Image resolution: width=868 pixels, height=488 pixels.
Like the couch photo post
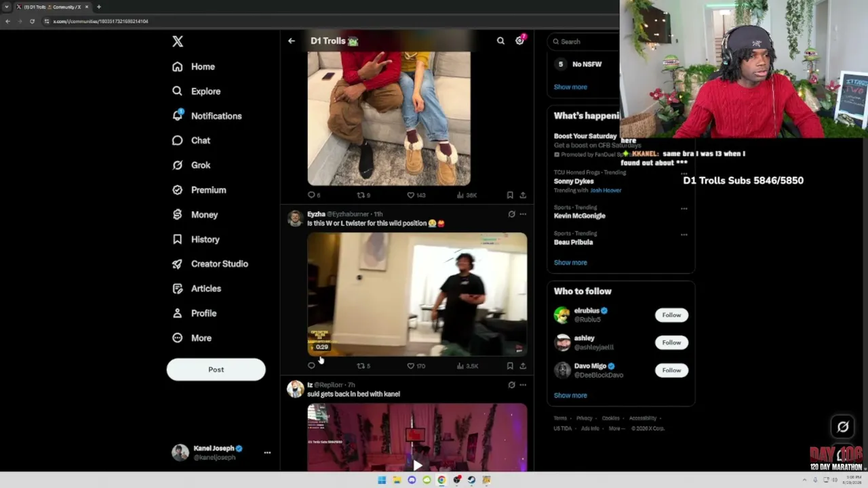[x=416, y=195]
